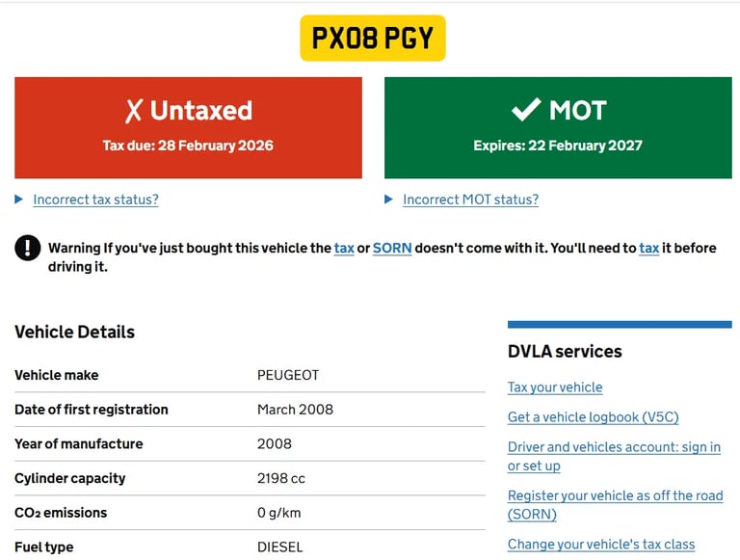Screen dimensions: 740x560
Task: Click the 'Cylinder capacity' label
Action: click(x=70, y=478)
